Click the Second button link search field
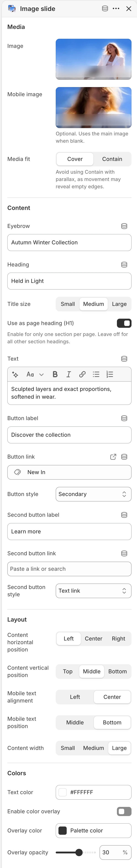137x868 pixels. point(69,569)
